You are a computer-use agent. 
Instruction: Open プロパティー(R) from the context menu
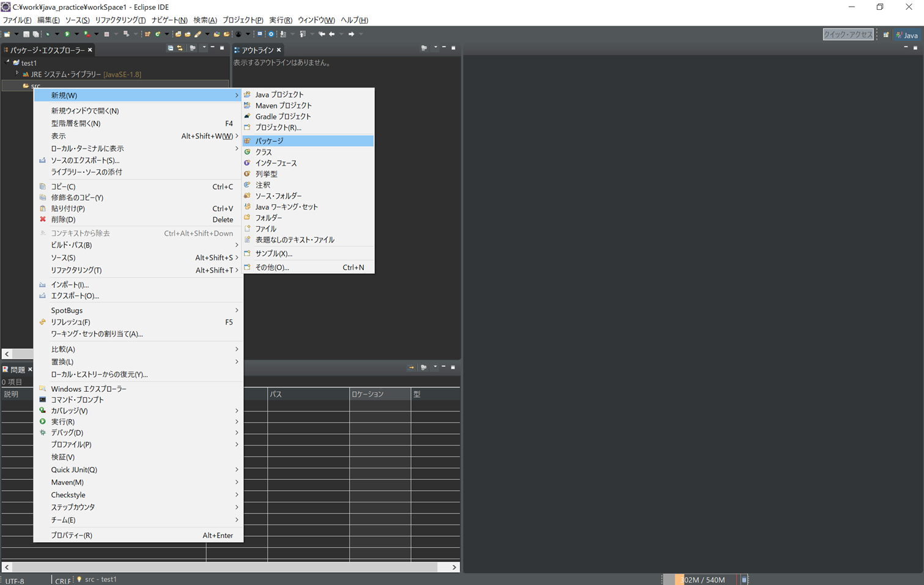(x=138, y=535)
